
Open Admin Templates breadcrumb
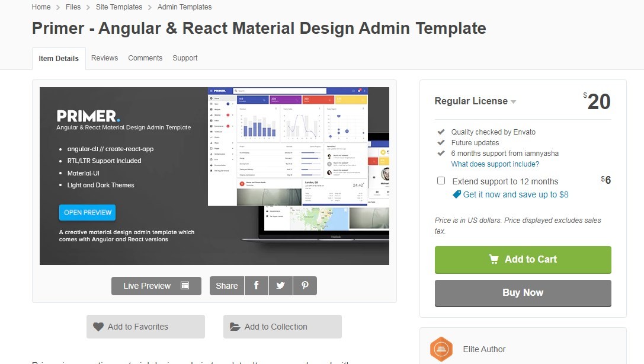[x=184, y=7]
